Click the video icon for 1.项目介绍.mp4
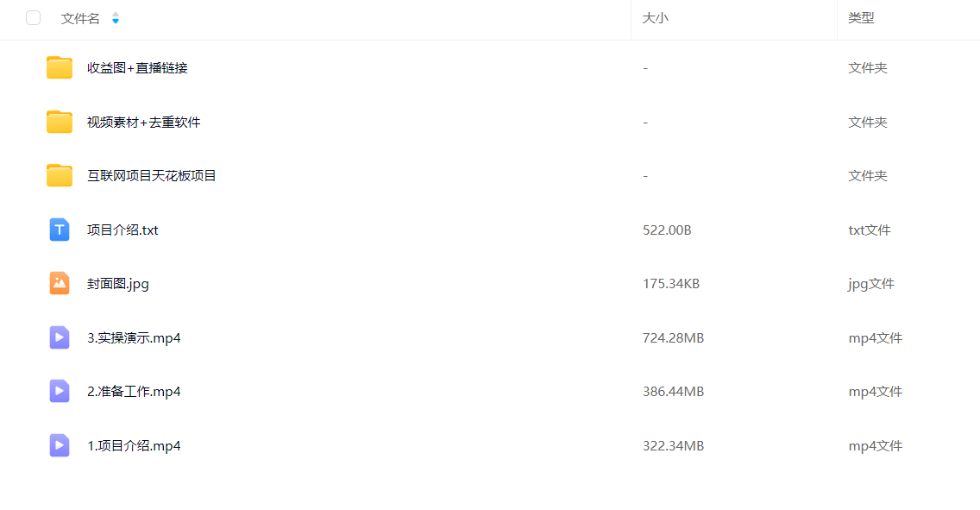 pos(60,445)
